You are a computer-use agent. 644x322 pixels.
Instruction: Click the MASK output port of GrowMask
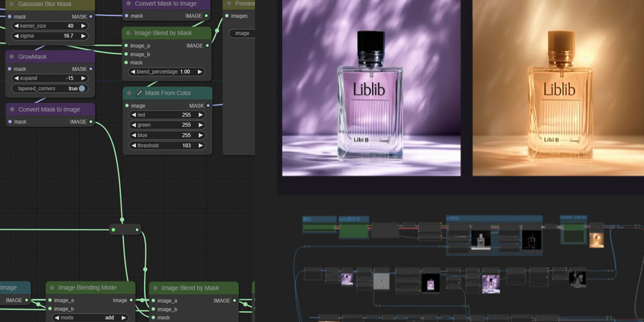point(91,69)
